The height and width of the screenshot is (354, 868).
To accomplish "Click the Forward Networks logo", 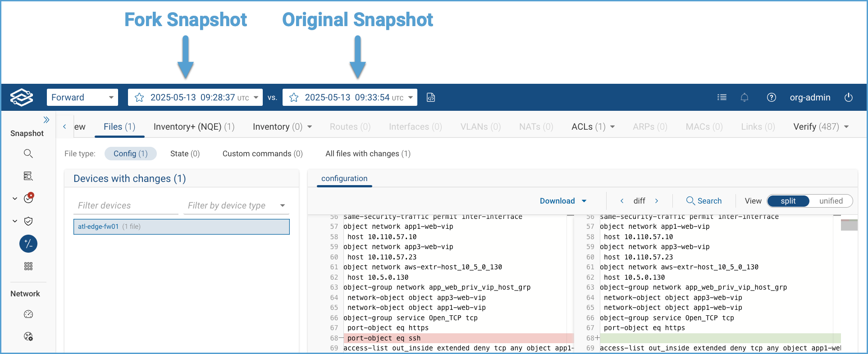I will [22, 97].
